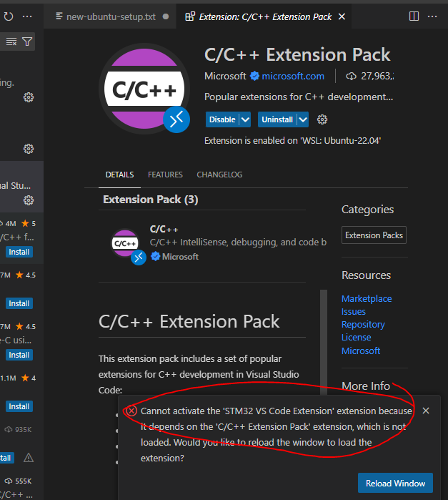Click the Extension Packs category tag
Image resolution: width=448 pixels, height=500 pixels.
point(374,235)
